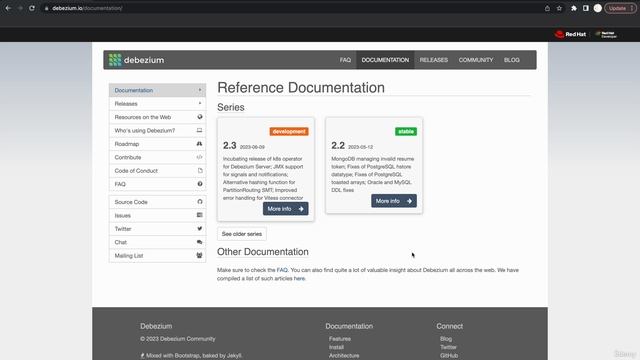Click the green stable badge
640x360 pixels.
pos(406,131)
